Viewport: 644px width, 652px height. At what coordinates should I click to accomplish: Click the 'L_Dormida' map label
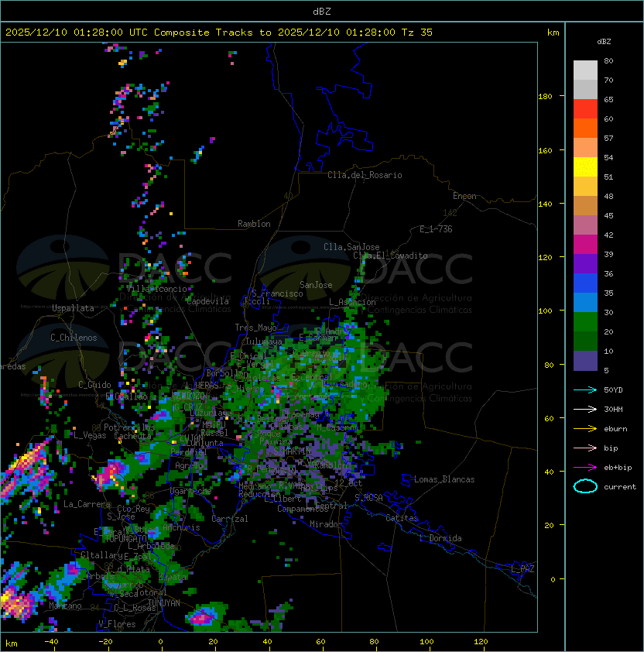[440, 538]
